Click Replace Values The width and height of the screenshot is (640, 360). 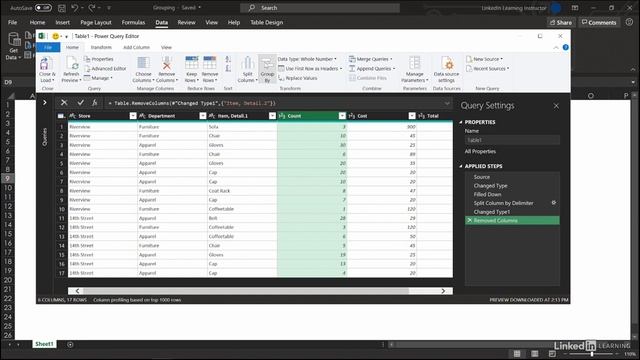(x=298, y=78)
